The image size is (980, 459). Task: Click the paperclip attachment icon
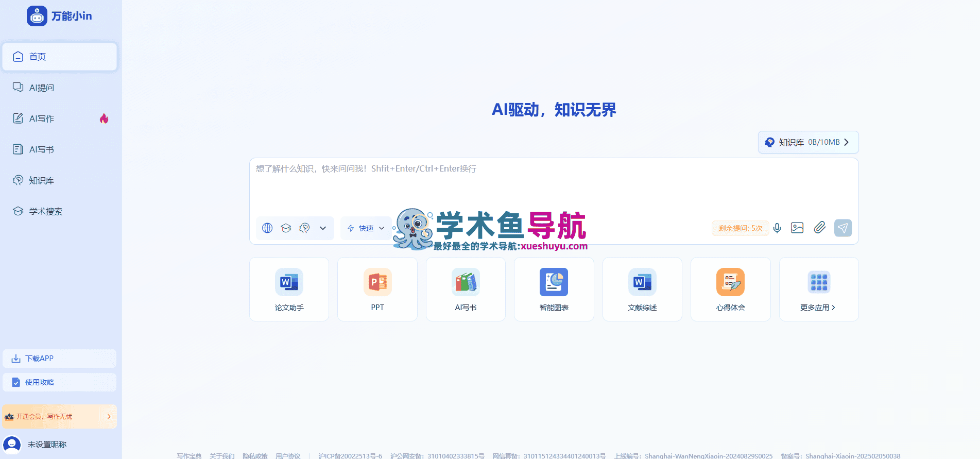coord(820,227)
